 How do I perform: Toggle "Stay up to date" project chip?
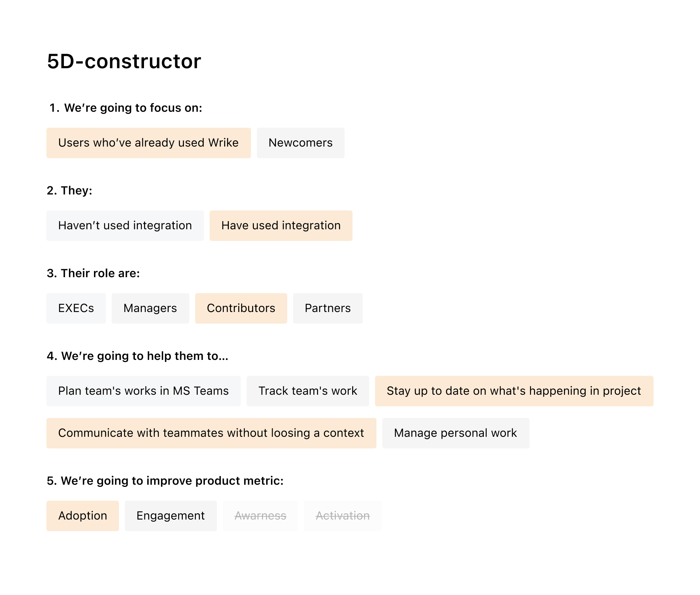(x=514, y=391)
